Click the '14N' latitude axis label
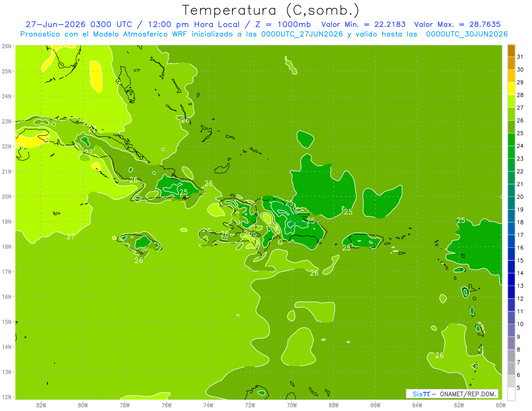The width and height of the screenshot is (532, 411). coord(6,347)
